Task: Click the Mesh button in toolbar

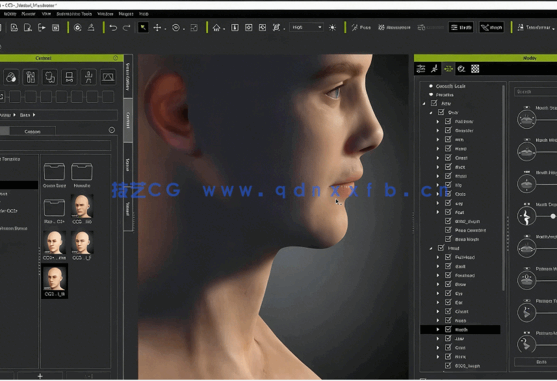Action: pyautogui.click(x=461, y=27)
